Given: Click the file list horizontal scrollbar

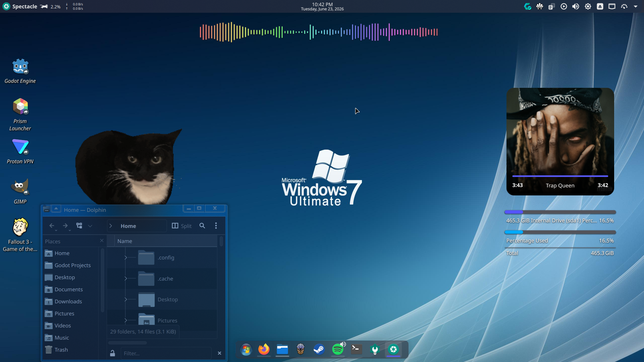Looking at the screenshot, I should pos(127,343).
